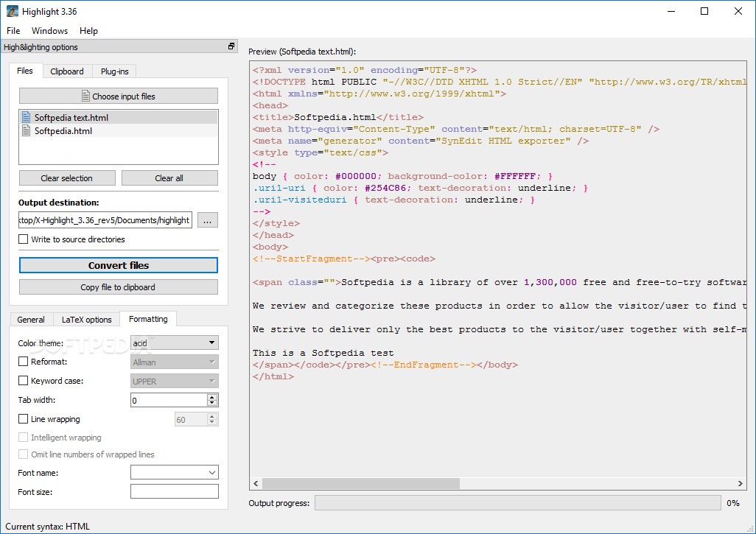This screenshot has height=534, width=756.
Task: Click the <head> tag in preview
Action: coord(270,105)
